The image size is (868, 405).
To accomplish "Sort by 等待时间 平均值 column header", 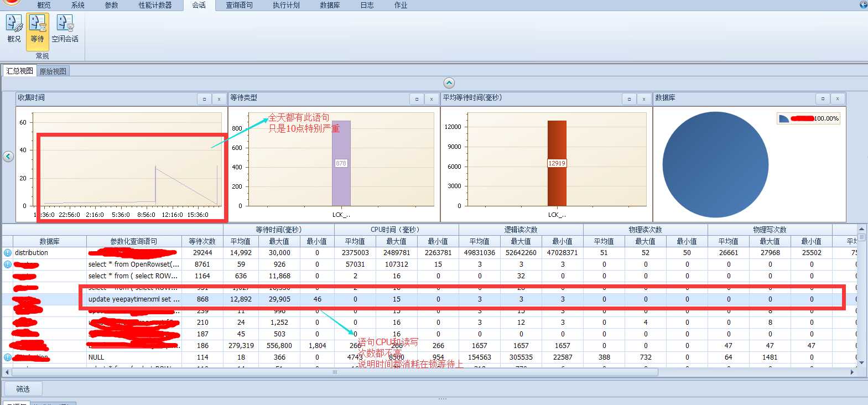I will [241, 241].
